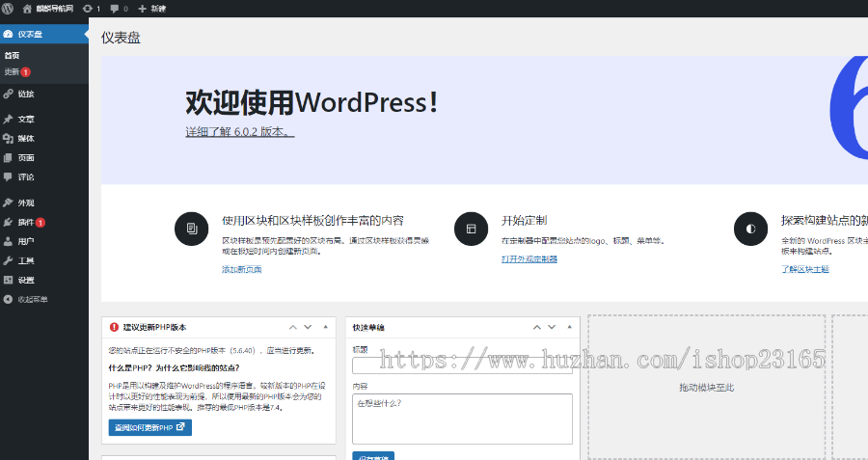Screen dimensions: 868x460
Task: Open 插件 plugins menu
Action: (x=44, y=222)
